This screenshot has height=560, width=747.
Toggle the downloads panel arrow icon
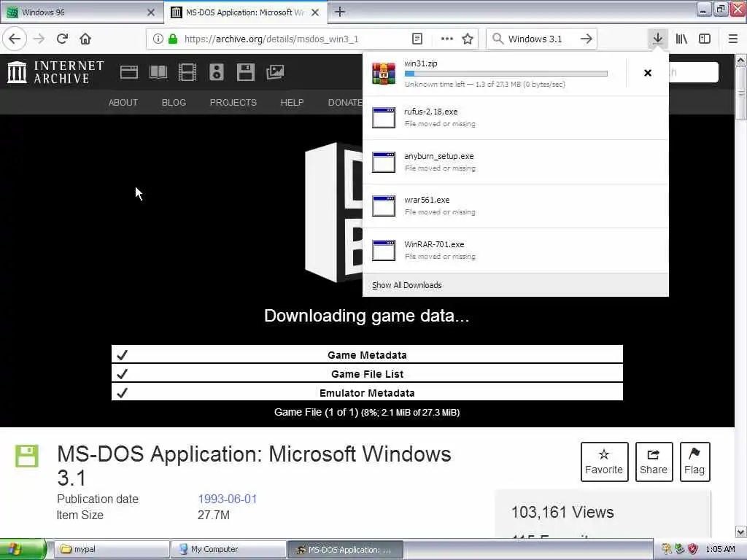click(657, 39)
